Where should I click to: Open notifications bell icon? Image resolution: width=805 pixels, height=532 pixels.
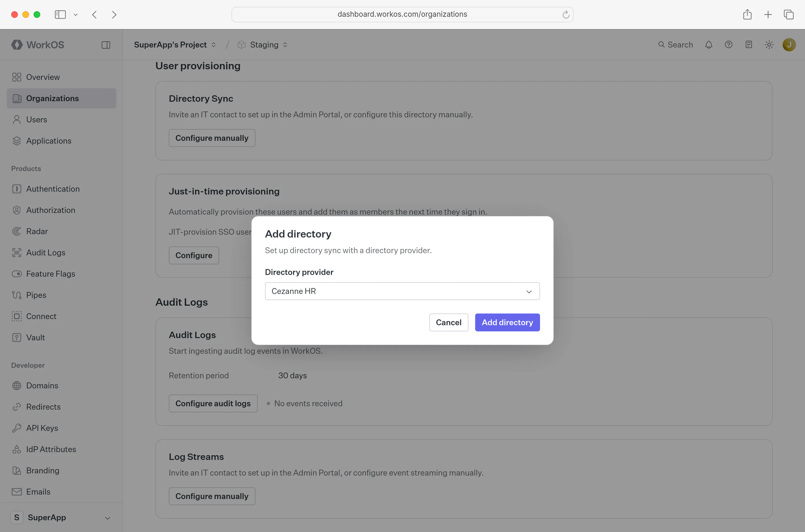pos(709,45)
